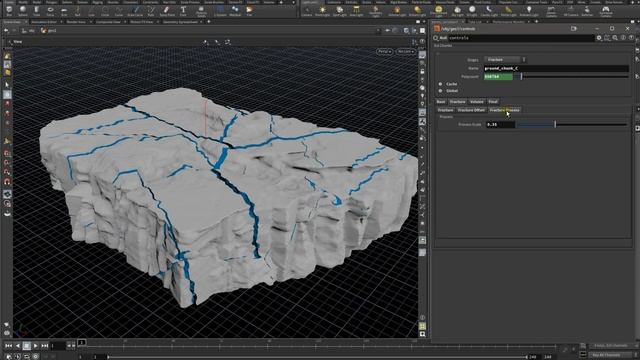Stop timeline playback
This screenshot has width=640, height=360.
[x=27, y=346]
